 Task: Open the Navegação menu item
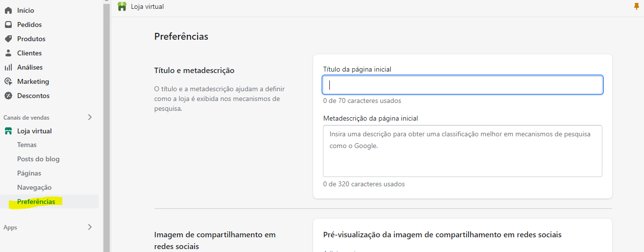[34, 187]
